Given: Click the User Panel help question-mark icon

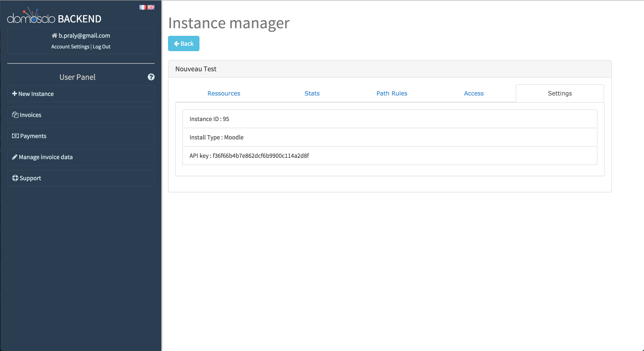Looking at the screenshot, I should [x=151, y=77].
